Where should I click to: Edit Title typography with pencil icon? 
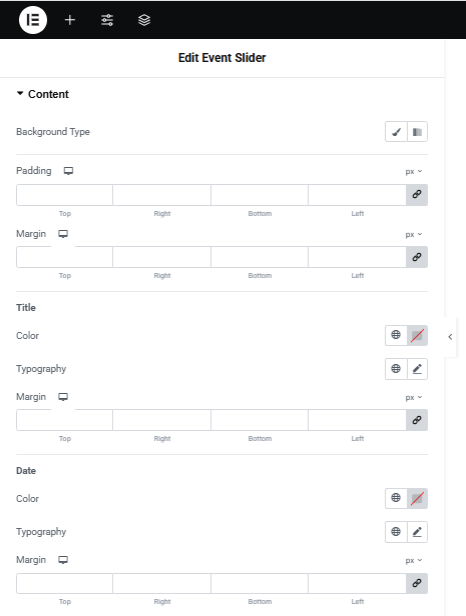pos(417,368)
